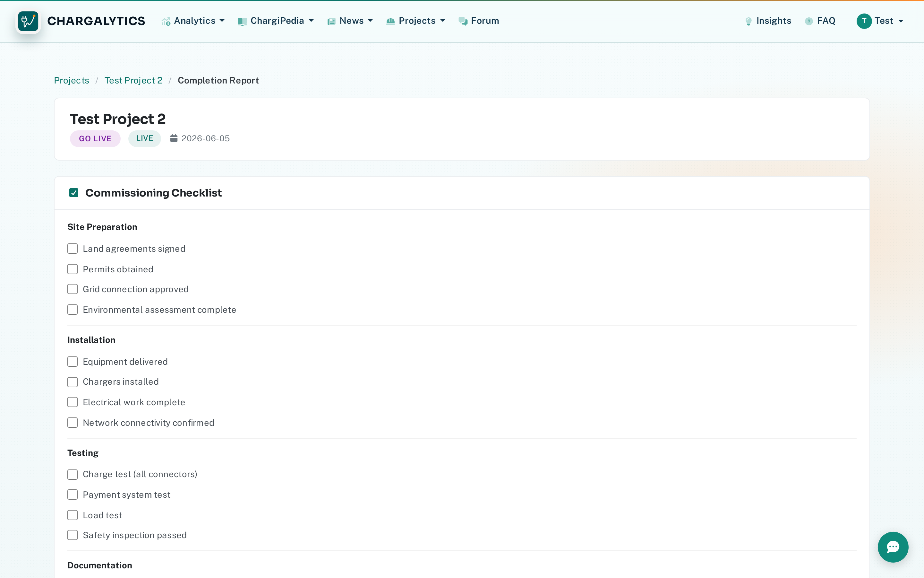
Task: Click the Site Preparation section heading
Action: click(102, 227)
